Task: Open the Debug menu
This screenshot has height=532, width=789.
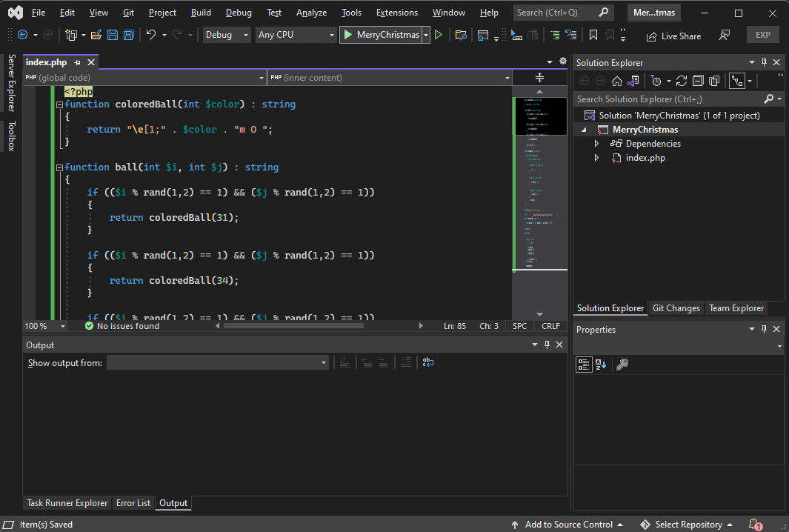Action: tap(239, 13)
